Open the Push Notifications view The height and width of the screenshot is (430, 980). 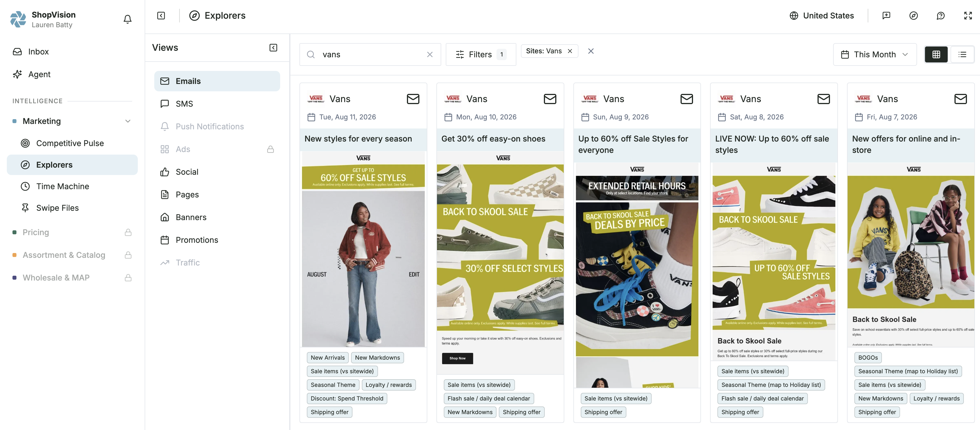click(x=217, y=126)
